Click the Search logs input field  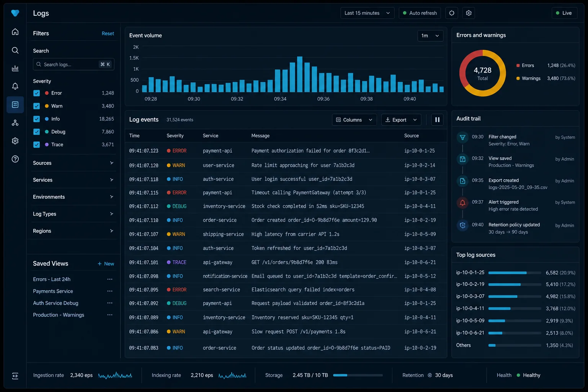coord(73,64)
